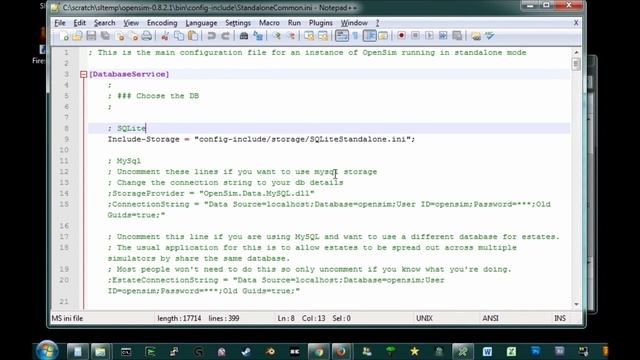Click the Playback macro icon

(x=429, y=36)
